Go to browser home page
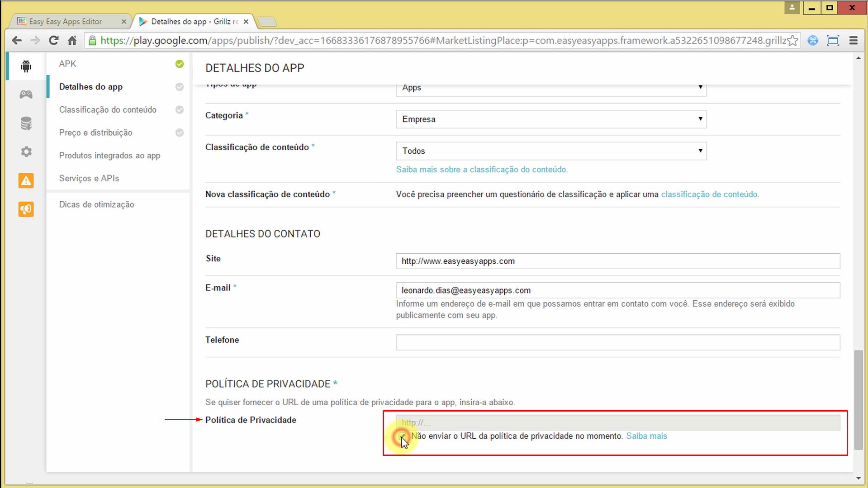The width and height of the screenshot is (868, 488). click(72, 40)
